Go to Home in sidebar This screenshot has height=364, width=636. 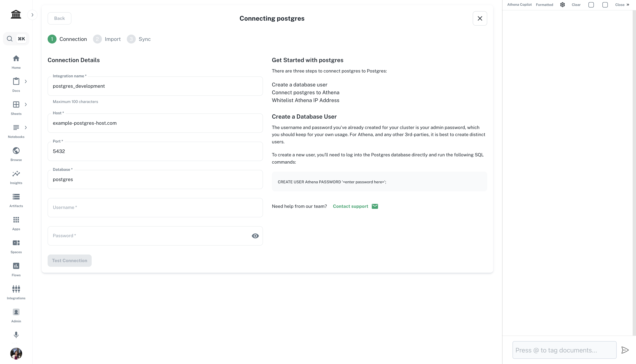coord(16,62)
